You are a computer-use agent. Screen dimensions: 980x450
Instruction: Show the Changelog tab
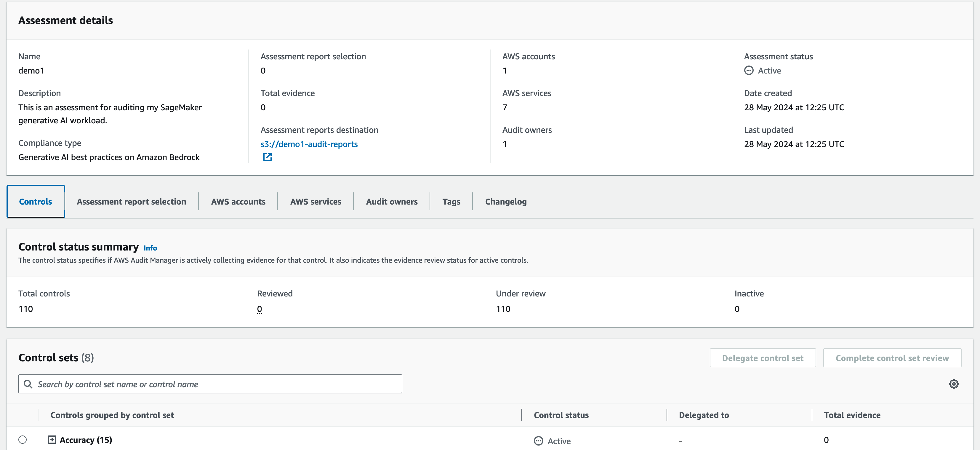click(x=506, y=201)
